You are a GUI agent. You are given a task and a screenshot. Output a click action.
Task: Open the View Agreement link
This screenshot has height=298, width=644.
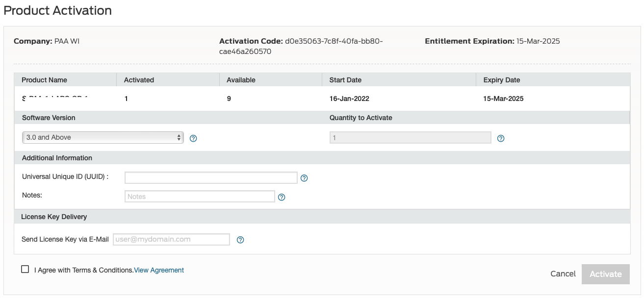coord(158,270)
